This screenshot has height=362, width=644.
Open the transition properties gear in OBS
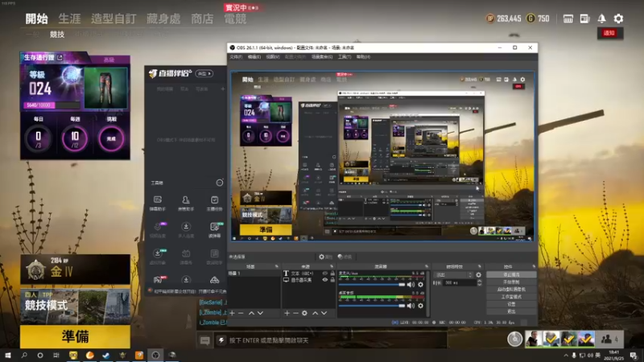[478, 275]
